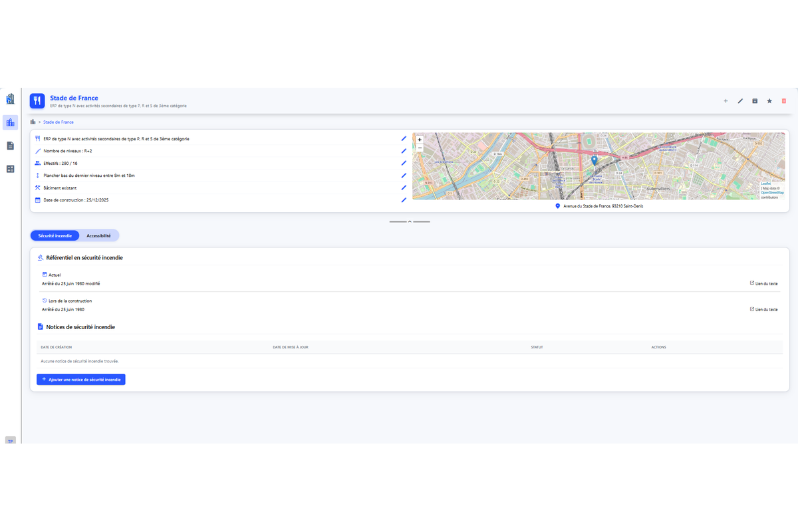The height and width of the screenshot is (532, 798).
Task: Click the plus icon in the header
Action: tap(726, 101)
